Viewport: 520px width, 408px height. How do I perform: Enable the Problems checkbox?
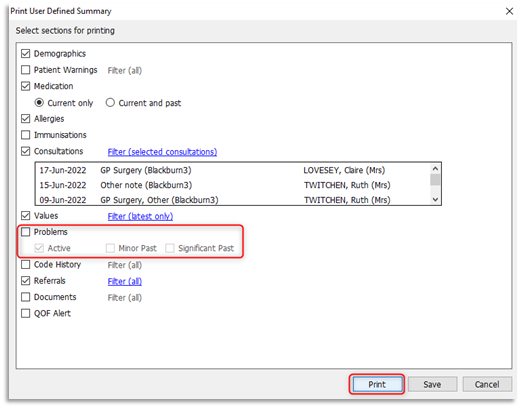25,232
